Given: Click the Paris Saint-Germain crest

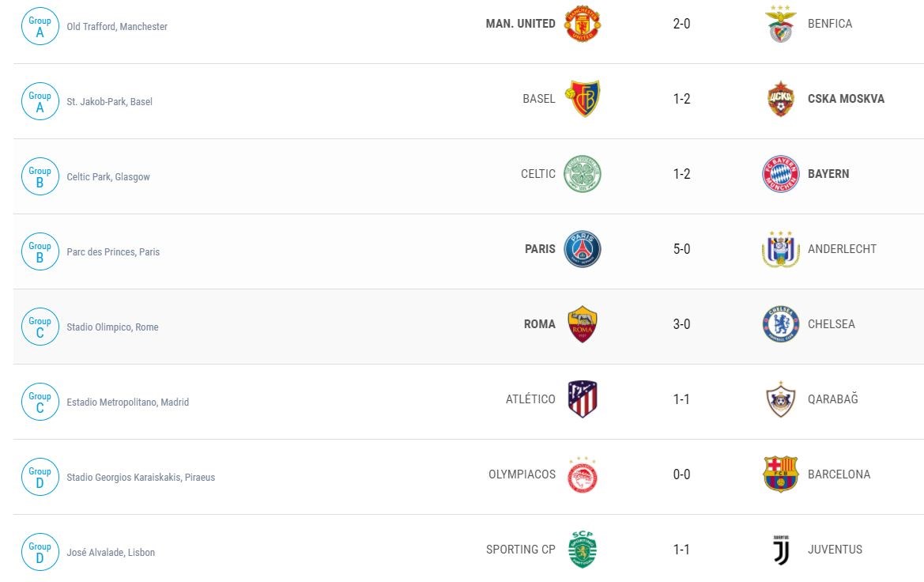Looking at the screenshot, I should pyautogui.click(x=583, y=249).
